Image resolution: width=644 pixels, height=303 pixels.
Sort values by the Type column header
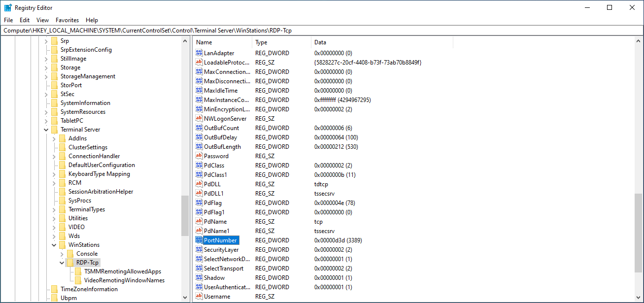281,42
